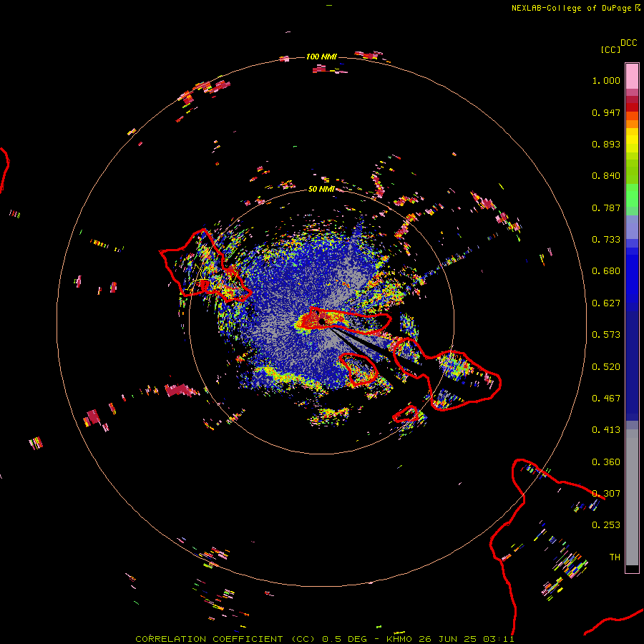Click the 50 NMI range ring label
This screenshot has height=644, width=644.
pyautogui.click(x=321, y=189)
